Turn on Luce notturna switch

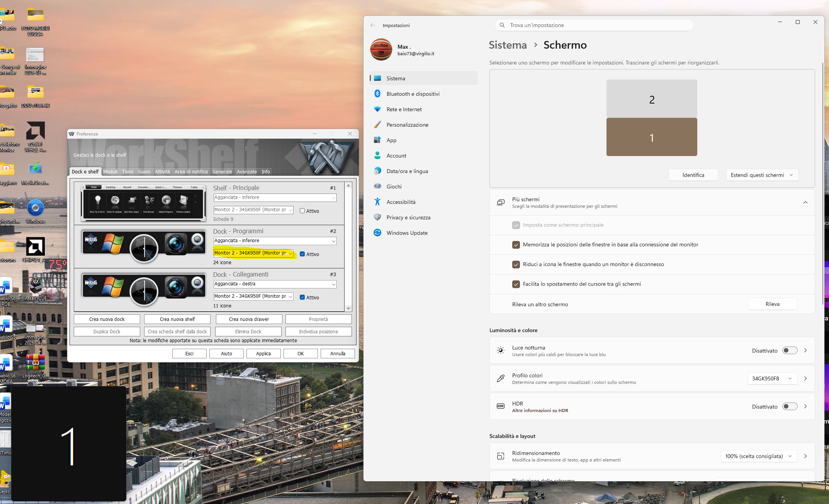790,350
